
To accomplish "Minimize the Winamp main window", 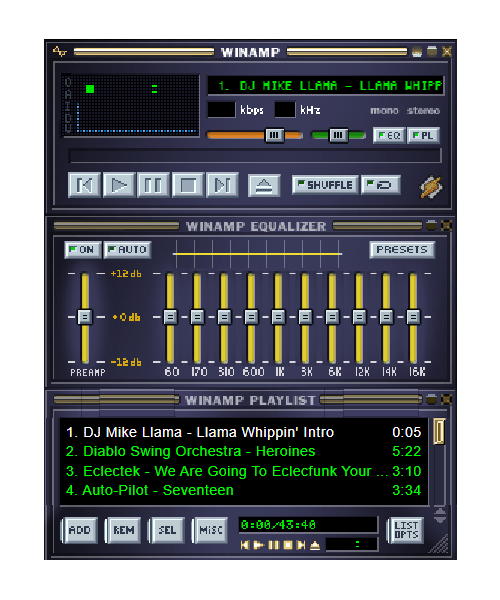I will click(x=417, y=51).
